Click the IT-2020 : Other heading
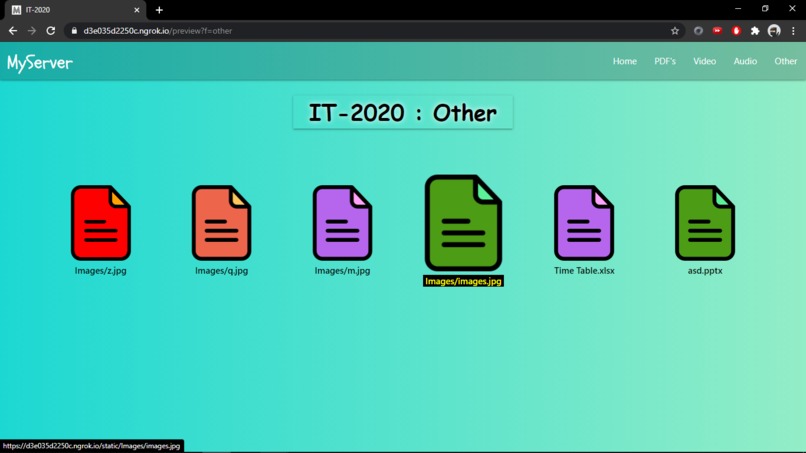Image resolution: width=806 pixels, height=453 pixels. coord(402,113)
